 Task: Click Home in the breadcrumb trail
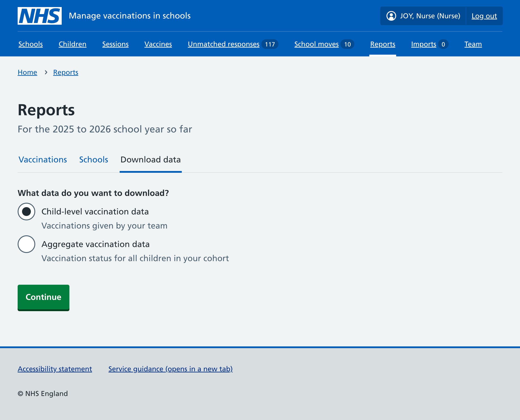pyautogui.click(x=27, y=72)
